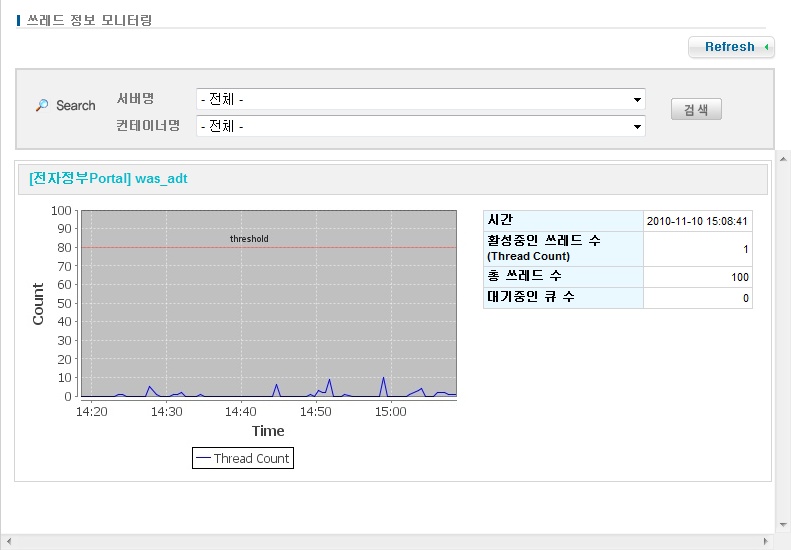Click the Time axis label under chart
The height and width of the screenshot is (550, 791).
[x=268, y=431]
